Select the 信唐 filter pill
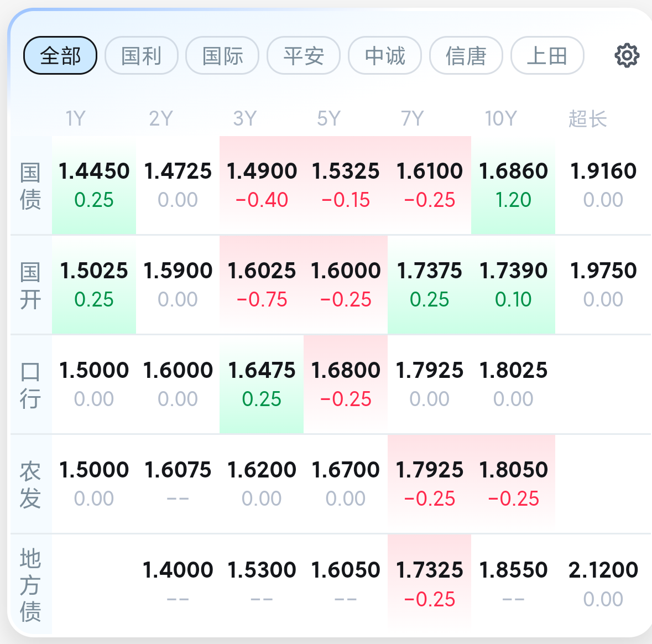The image size is (652, 644). tap(466, 55)
